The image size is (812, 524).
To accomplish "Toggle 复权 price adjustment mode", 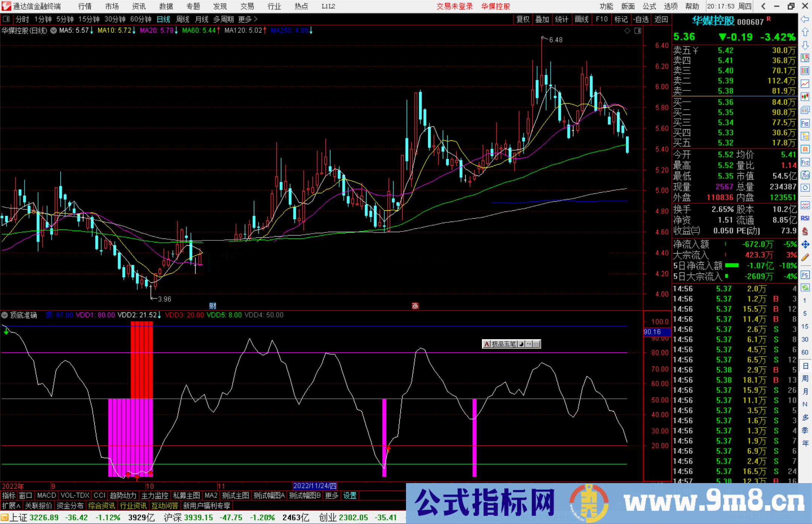I will (523, 19).
